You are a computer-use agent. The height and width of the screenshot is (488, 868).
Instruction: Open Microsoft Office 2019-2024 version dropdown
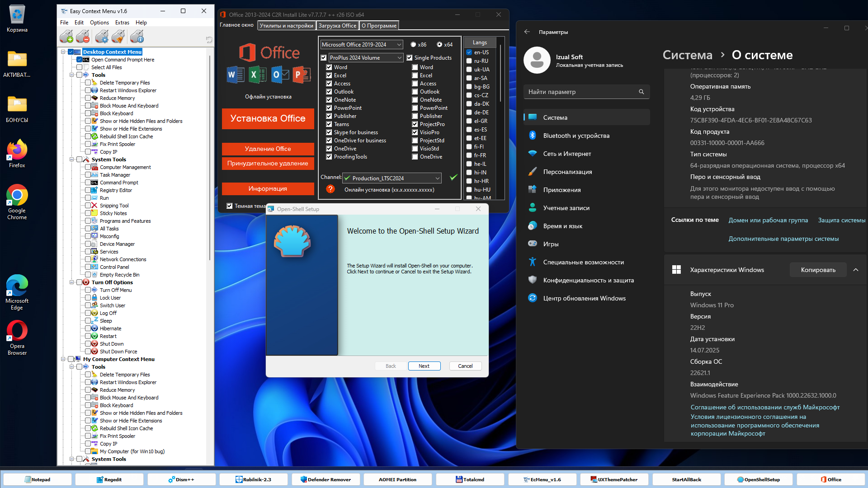[362, 45]
